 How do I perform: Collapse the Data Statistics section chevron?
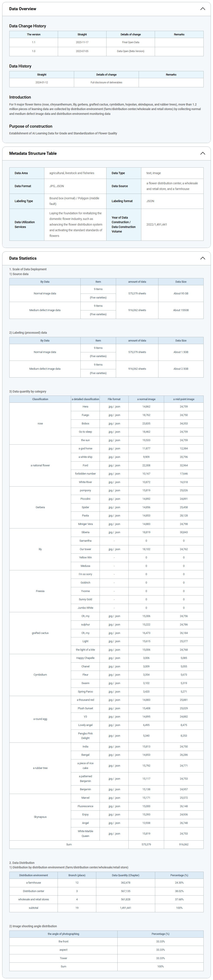coord(202,258)
